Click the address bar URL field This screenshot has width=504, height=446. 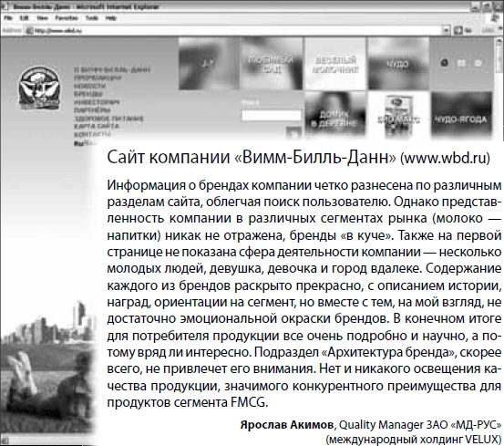[236, 30]
